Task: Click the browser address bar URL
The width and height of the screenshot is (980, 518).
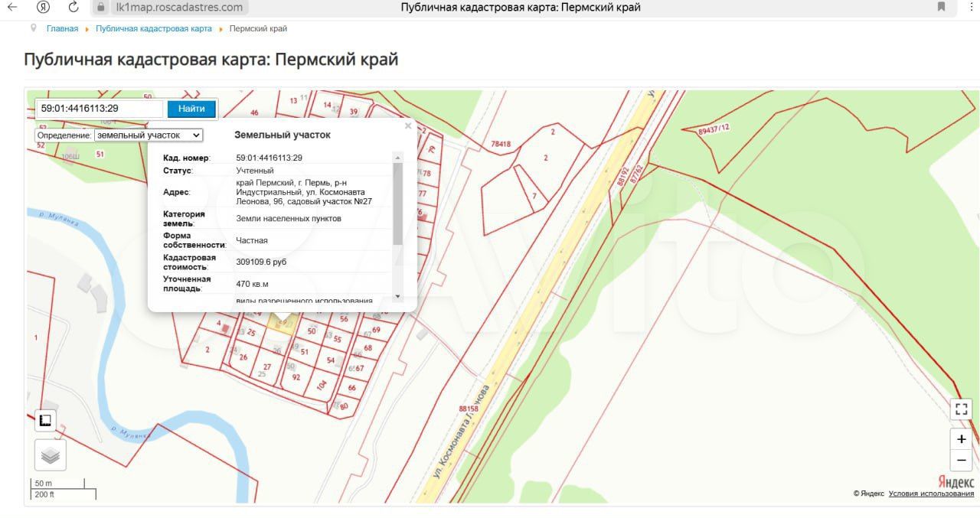Action: point(178,7)
